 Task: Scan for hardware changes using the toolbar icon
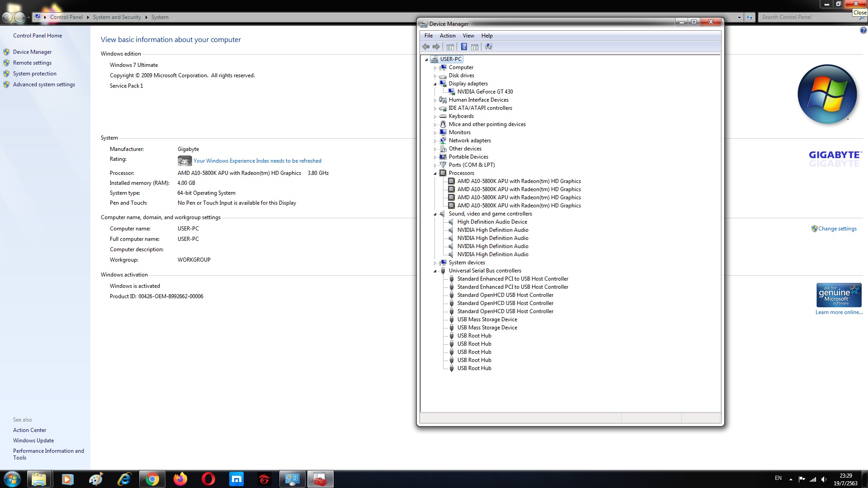coord(489,47)
